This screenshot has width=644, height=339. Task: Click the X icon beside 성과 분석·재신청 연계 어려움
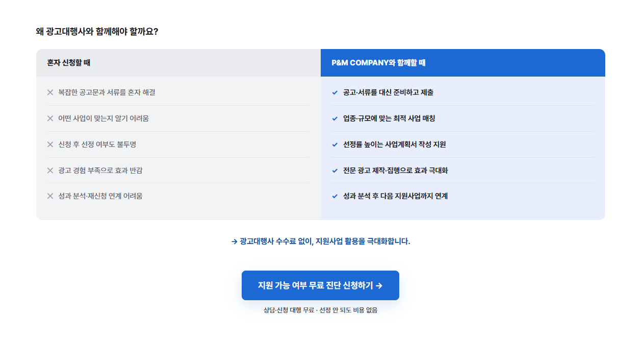pos(50,196)
